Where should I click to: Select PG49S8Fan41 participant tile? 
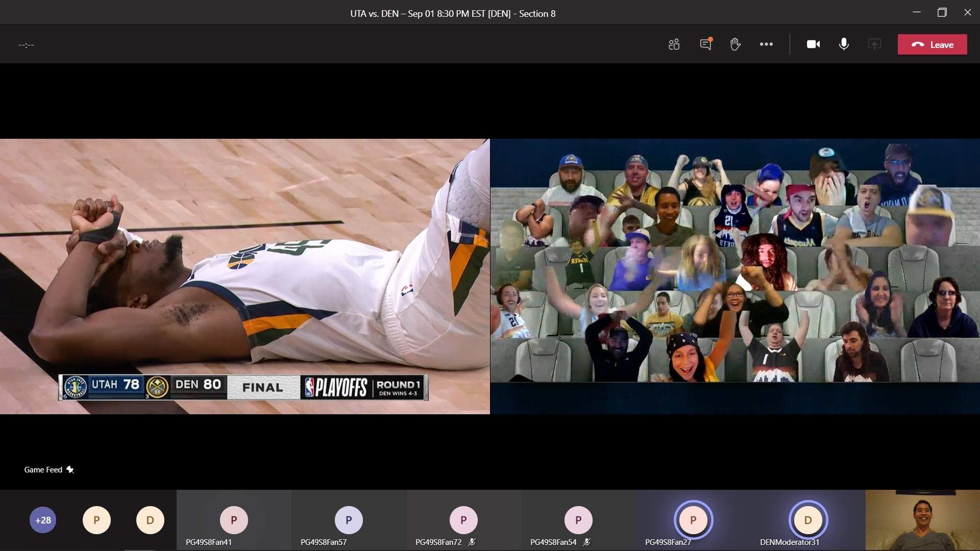(x=234, y=520)
